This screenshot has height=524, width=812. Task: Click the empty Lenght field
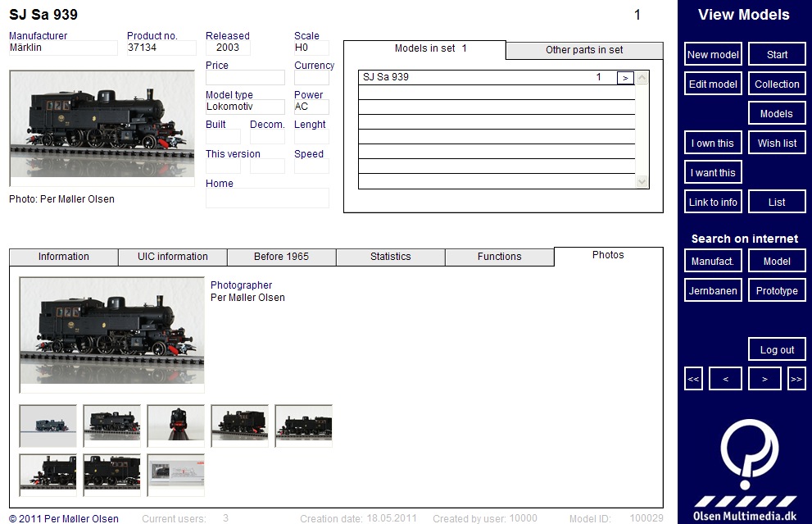point(311,137)
